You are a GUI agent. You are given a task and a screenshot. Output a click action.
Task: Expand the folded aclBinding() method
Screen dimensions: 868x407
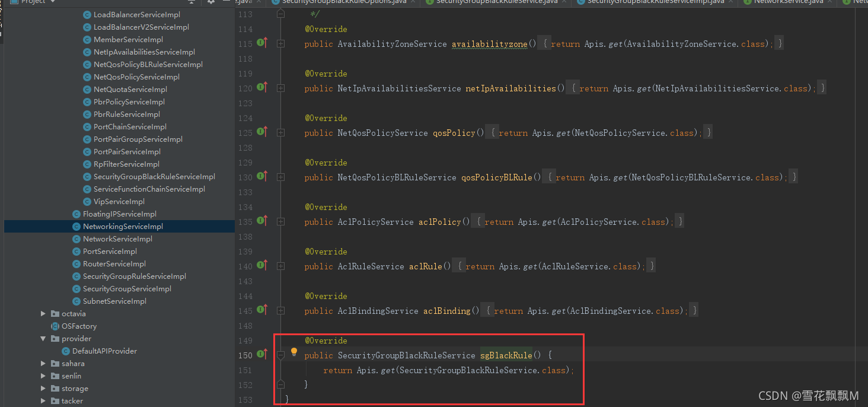pyautogui.click(x=280, y=310)
